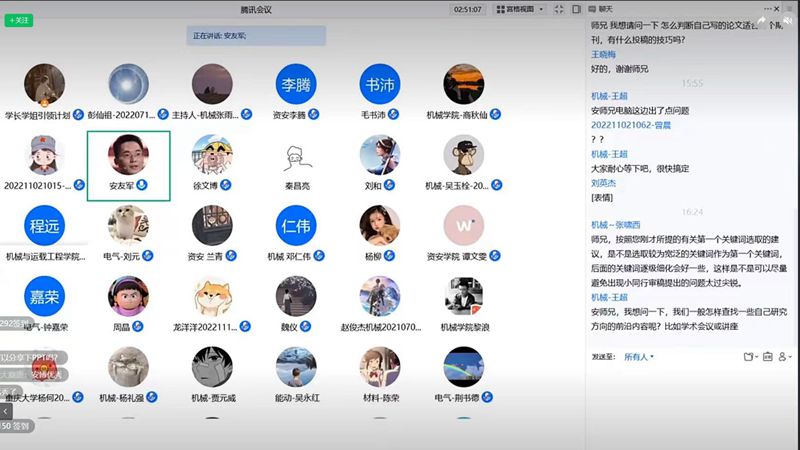This screenshot has height=450, width=800.
Task: Select the 嘉荣 blue avatar
Action: pos(44,296)
